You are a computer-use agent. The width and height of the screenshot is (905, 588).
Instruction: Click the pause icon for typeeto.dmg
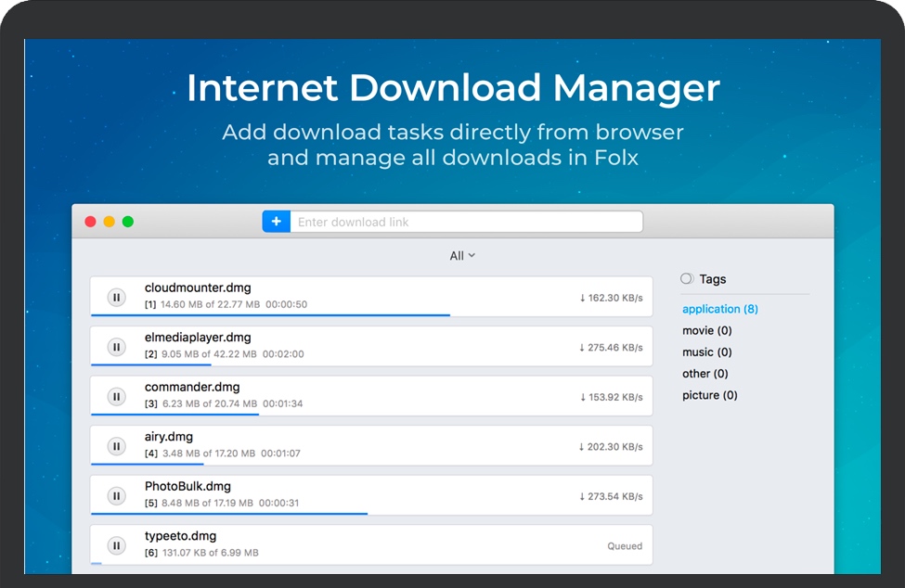point(116,545)
